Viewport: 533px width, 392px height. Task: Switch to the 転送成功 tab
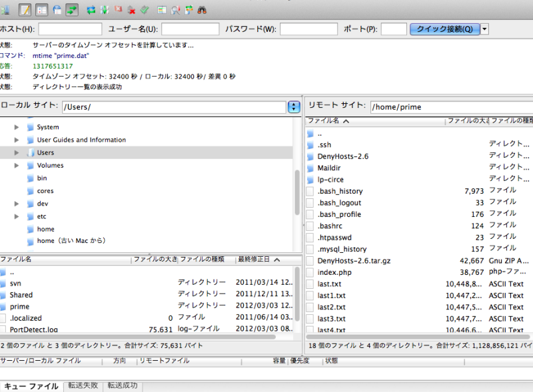point(122,385)
